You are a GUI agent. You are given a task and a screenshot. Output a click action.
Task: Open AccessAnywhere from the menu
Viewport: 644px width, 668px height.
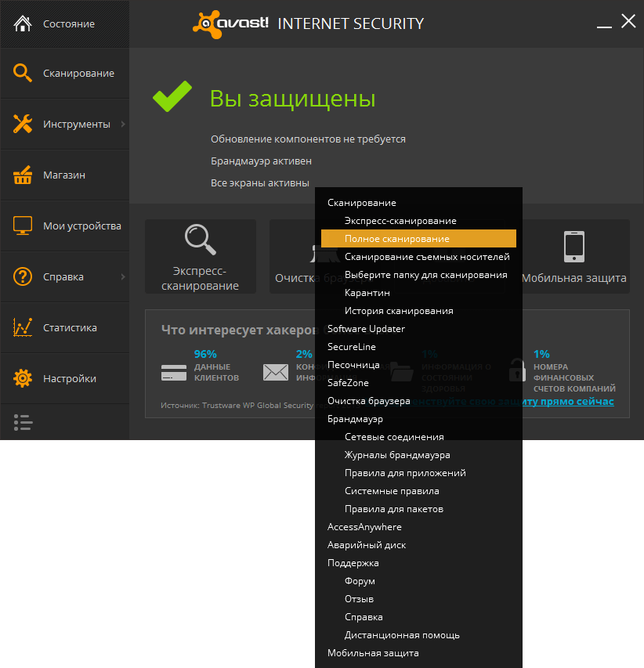pos(418,527)
